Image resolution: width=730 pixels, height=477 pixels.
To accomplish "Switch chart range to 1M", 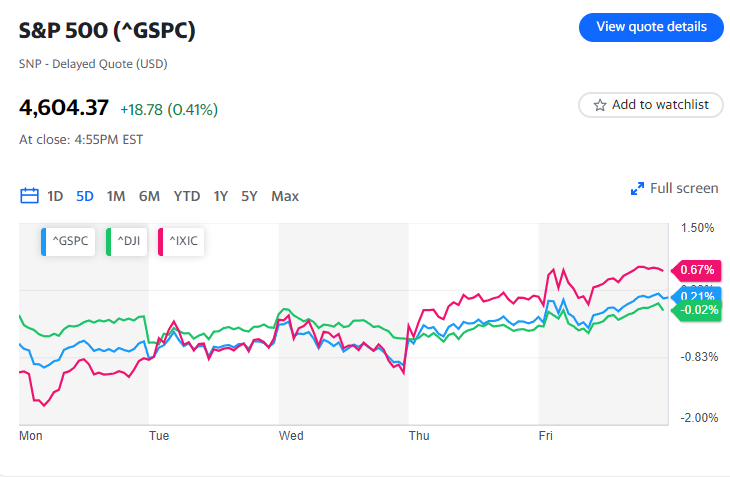I will click(x=116, y=196).
